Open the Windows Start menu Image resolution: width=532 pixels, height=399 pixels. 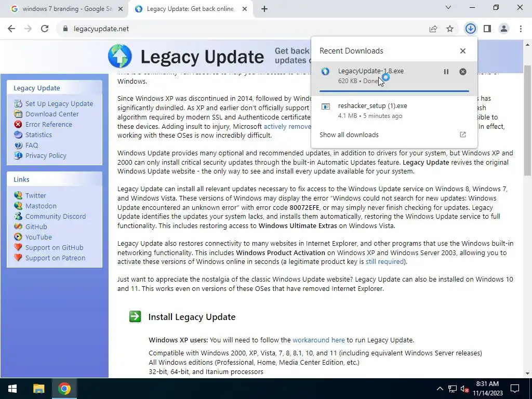[x=12, y=389]
